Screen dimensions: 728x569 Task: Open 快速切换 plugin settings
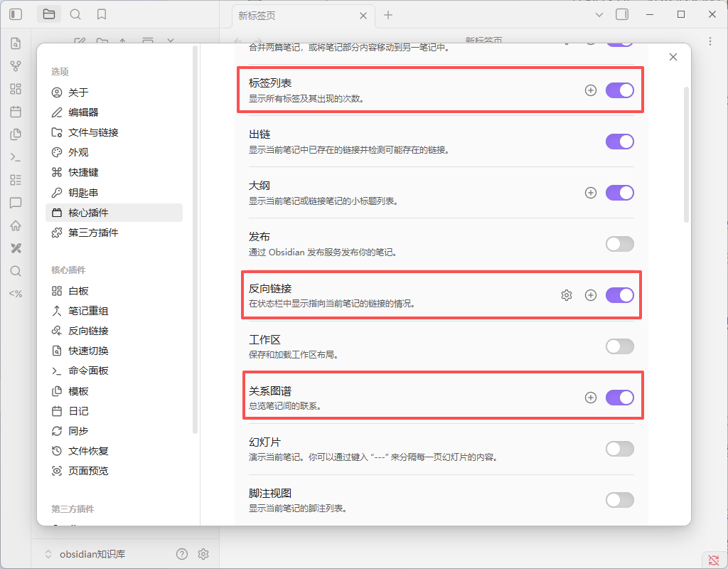(x=114, y=351)
